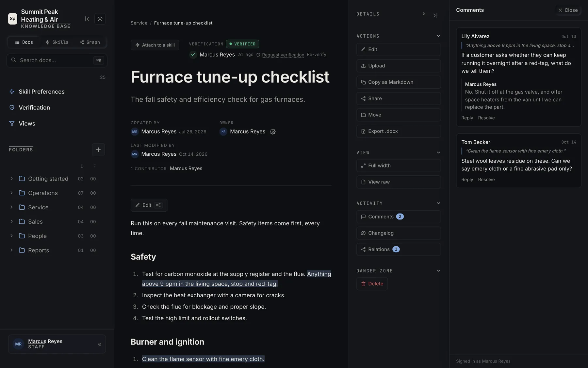
Task: Expand the Getting started folder
Action: (11, 179)
